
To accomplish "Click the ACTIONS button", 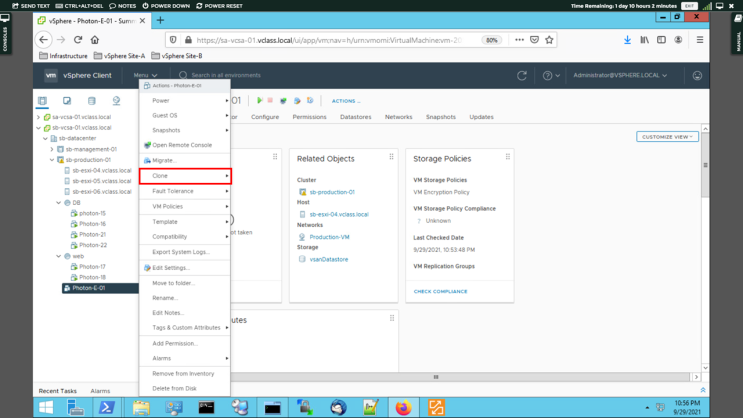I will click(346, 101).
